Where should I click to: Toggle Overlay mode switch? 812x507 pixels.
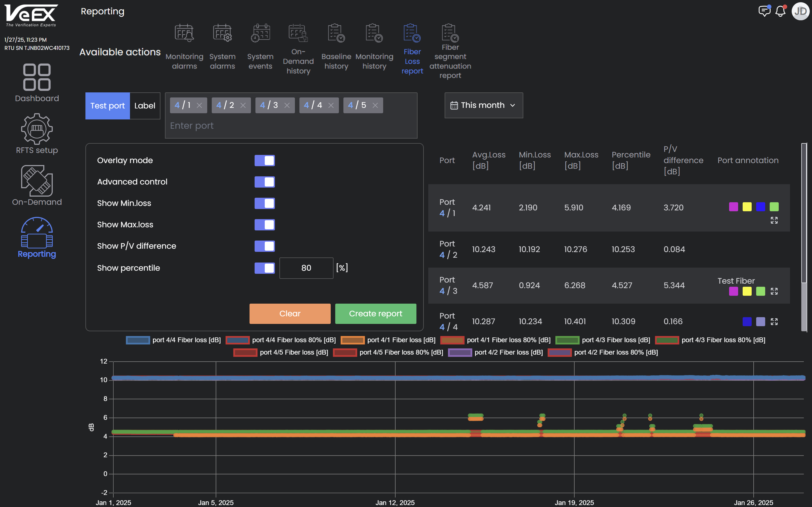coord(264,161)
